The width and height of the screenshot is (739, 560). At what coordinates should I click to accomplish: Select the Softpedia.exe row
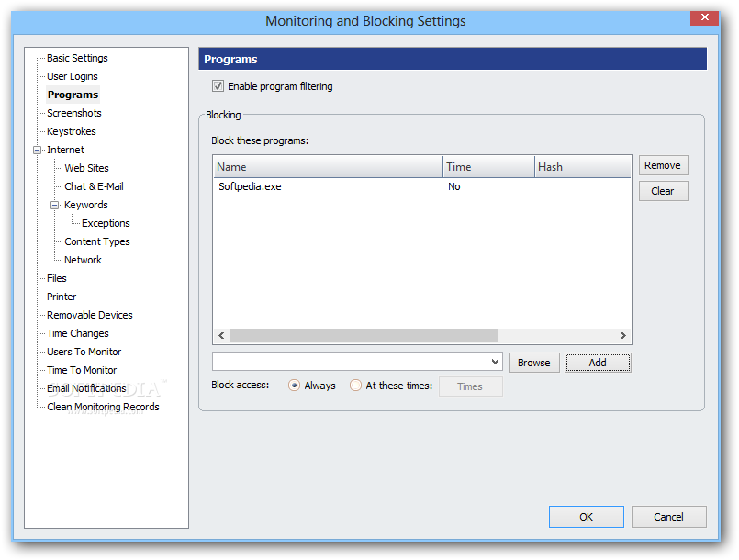tap(421, 186)
